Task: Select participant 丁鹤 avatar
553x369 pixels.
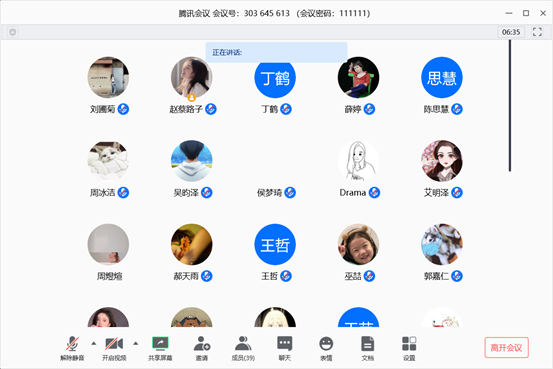Action: 275,77
